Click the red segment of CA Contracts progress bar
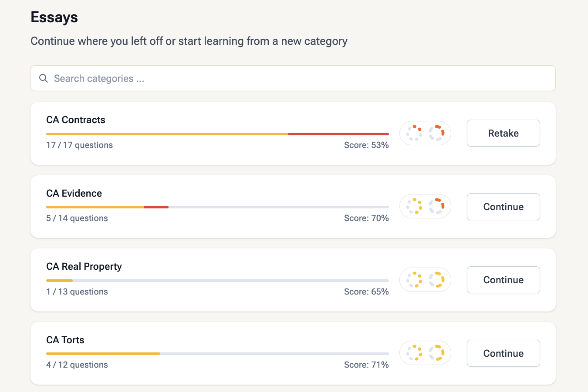The image size is (588, 392). (338, 134)
